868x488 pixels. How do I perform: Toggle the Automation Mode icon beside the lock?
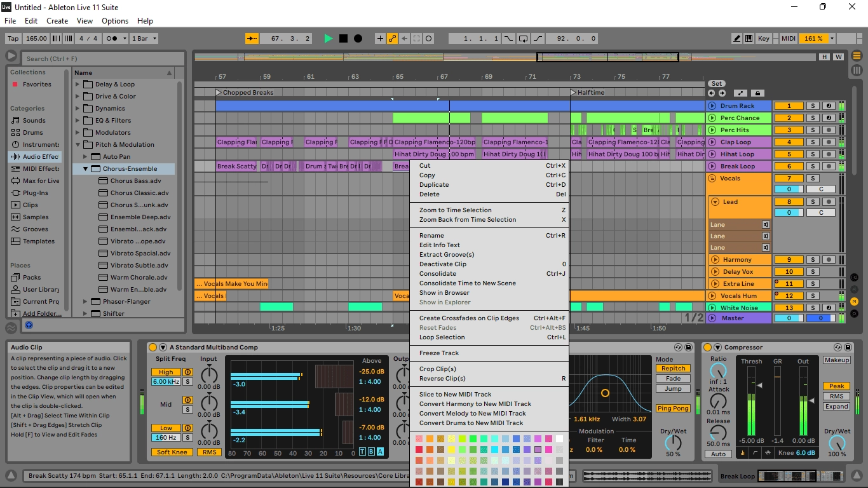click(x=741, y=93)
